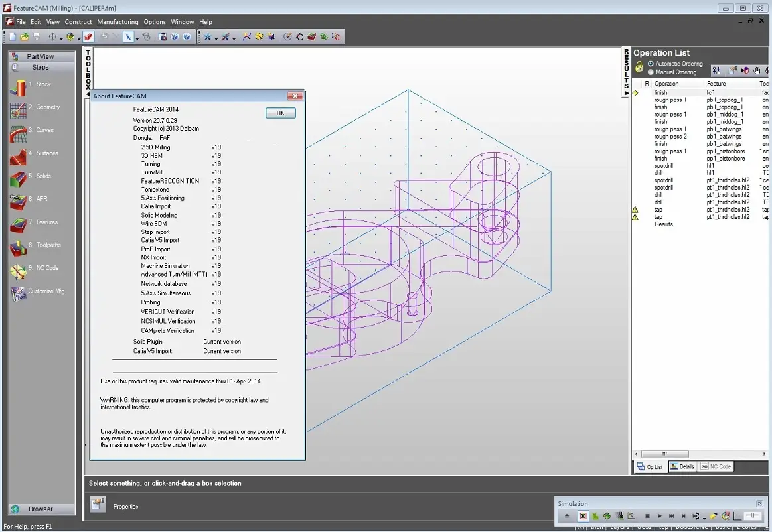The image size is (772, 532).
Task: Stop the simulation
Action: pyautogui.click(x=647, y=516)
